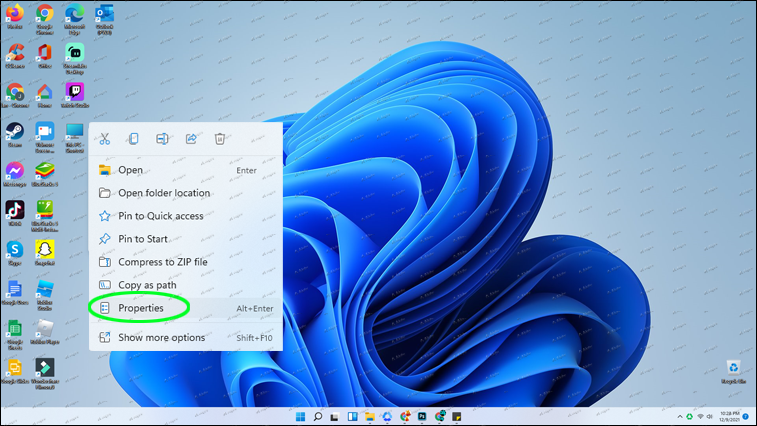Select the Vidmore screen recorder shortcut
Image resolution: width=757 pixels, height=426 pixels.
pos(44,137)
